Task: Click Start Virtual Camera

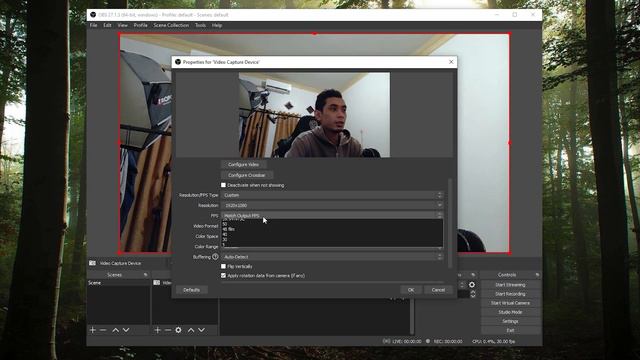Action: [510, 303]
